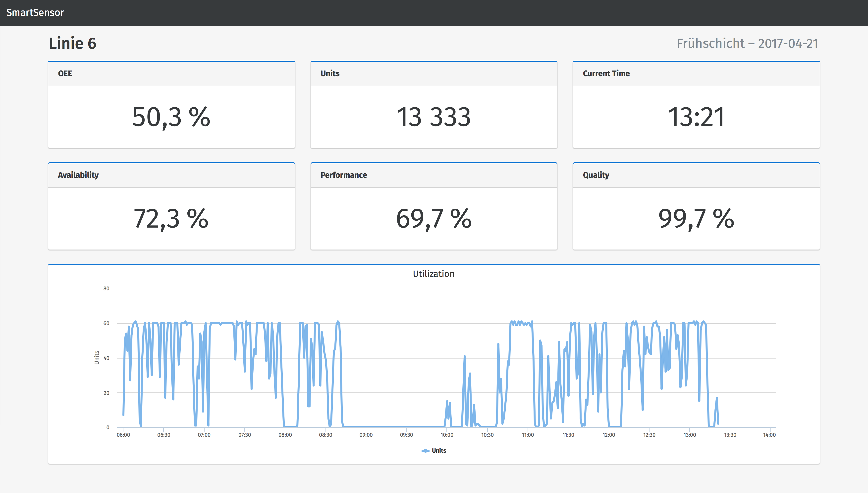The image size is (868, 493).
Task: Click the 13:00 tick on chart time axis
Action: tap(690, 435)
